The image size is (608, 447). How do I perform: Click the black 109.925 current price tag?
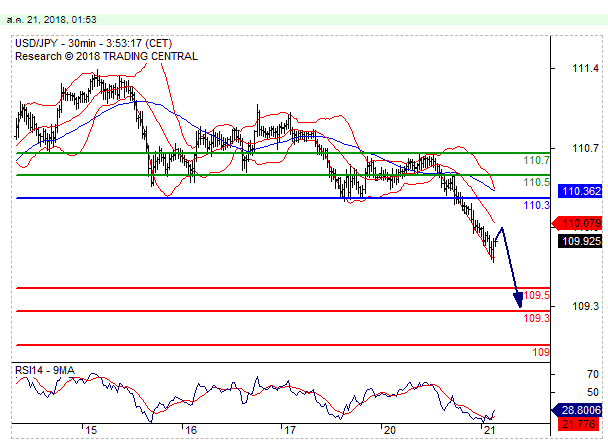click(x=580, y=241)
